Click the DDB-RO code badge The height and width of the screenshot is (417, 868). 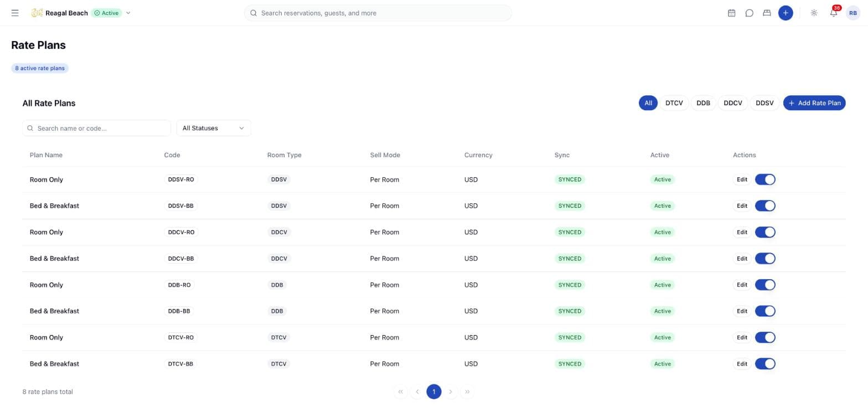tap(179, 285)
